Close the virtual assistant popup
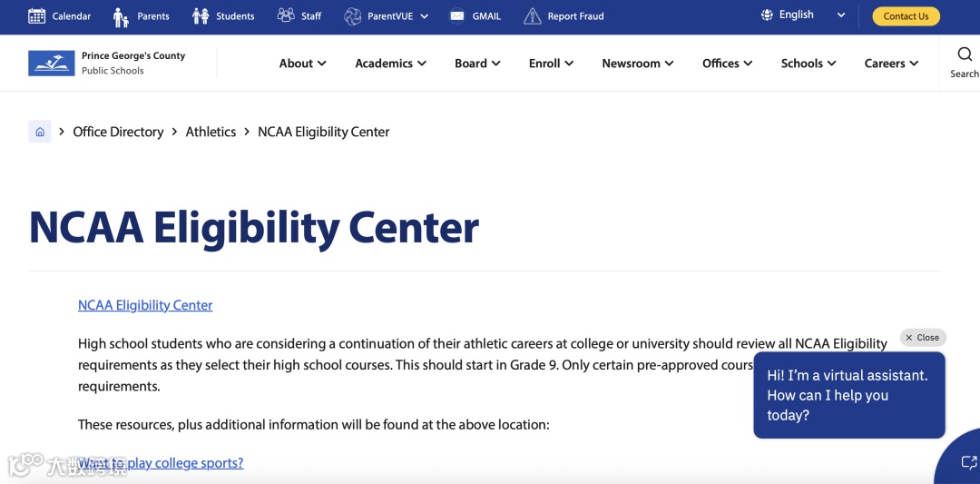Screen dimensions: 980x484 [x=923, y=337]
